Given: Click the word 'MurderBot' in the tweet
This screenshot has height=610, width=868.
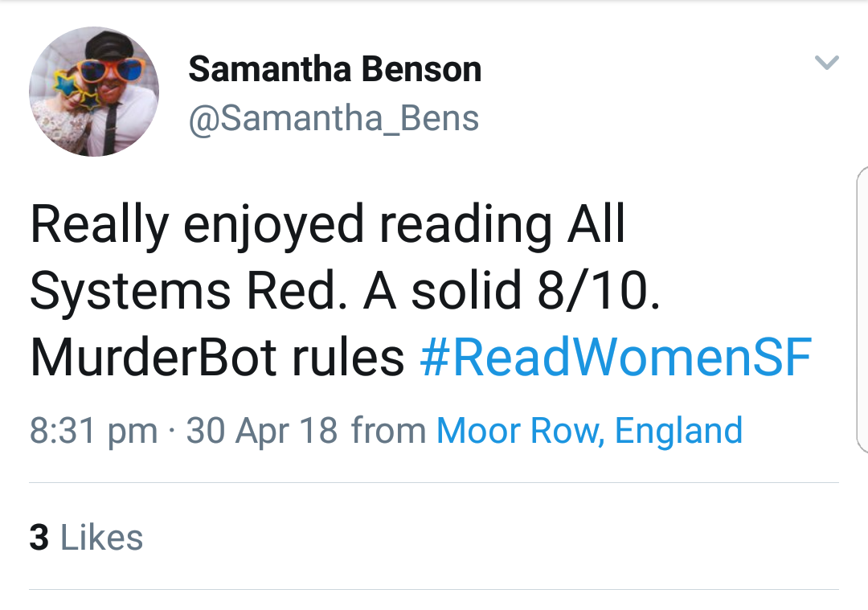Looking at the screenshot, I should (149, 358).
